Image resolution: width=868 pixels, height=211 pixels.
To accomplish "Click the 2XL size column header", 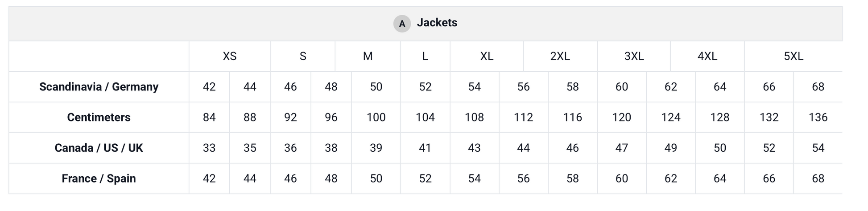I will point(560,57).
